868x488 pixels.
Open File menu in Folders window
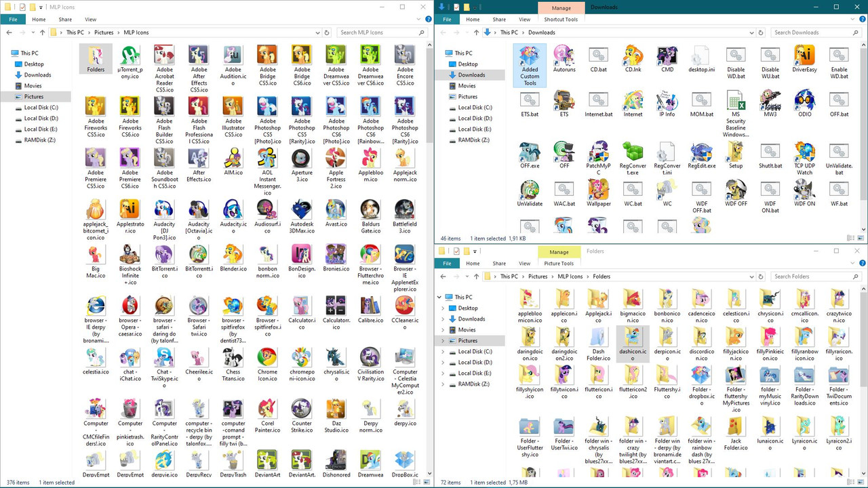tap(447, 264)
